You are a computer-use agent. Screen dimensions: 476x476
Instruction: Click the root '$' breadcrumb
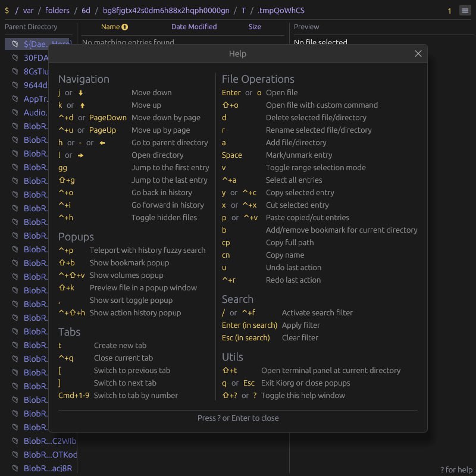pos(7,10)
